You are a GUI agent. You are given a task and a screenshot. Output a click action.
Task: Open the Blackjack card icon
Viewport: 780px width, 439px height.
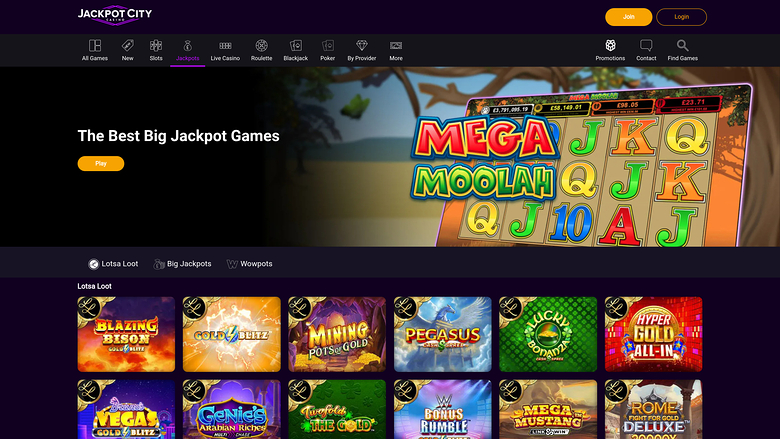pos(295,46)
